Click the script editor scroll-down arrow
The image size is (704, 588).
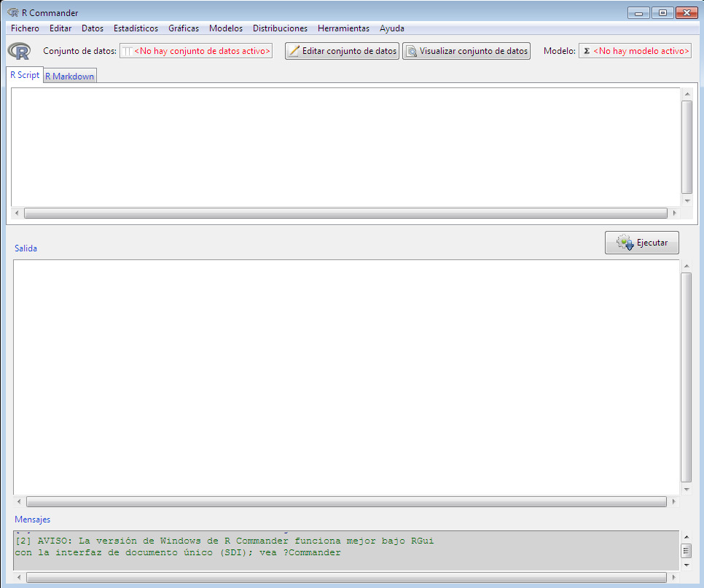pyautogui.click(x=687, y=200)
